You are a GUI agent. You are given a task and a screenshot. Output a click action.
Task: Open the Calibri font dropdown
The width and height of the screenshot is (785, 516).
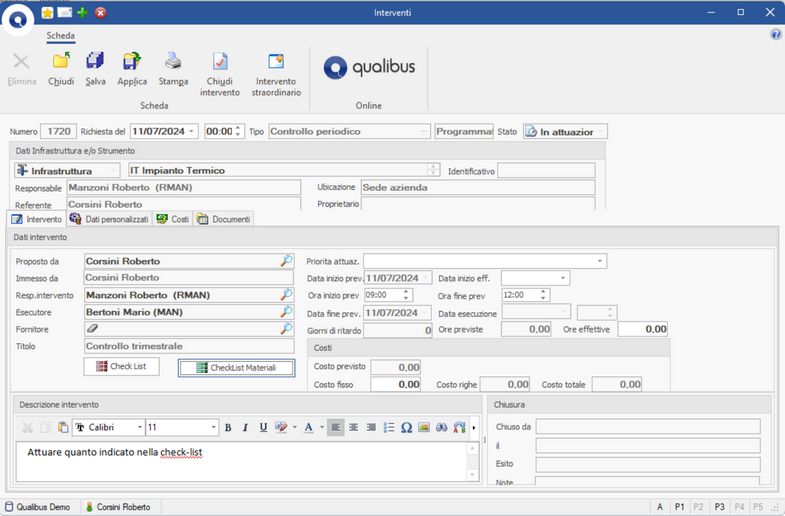[x=139, y=427]
